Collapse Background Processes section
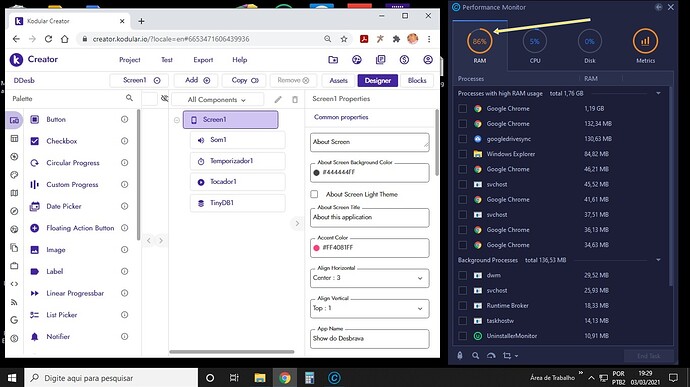This screenshot has height=387, width=690. point(658,260)
